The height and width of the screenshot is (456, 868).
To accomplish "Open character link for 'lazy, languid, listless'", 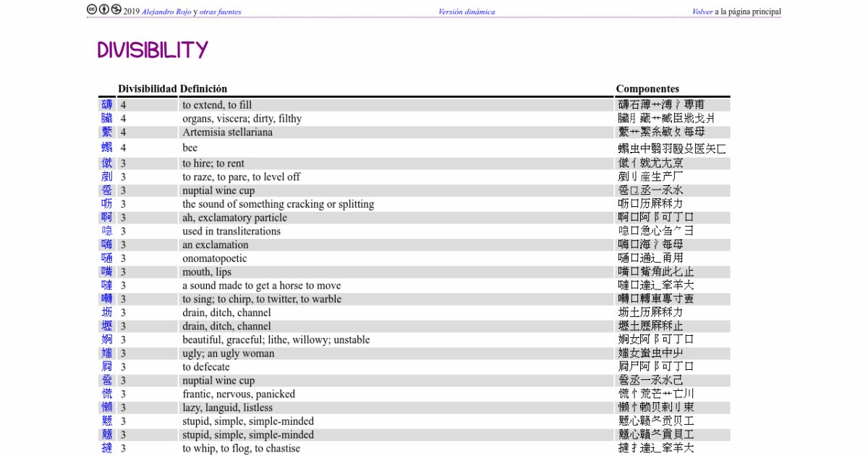I will [107, 408].
